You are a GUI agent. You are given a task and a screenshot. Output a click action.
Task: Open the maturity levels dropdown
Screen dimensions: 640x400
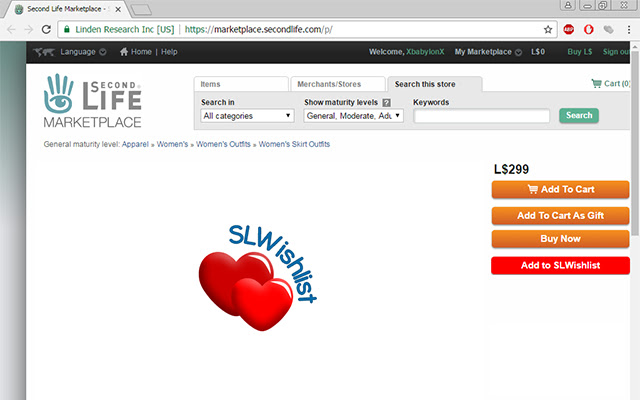pyautogui.click(x=353, y=116)
